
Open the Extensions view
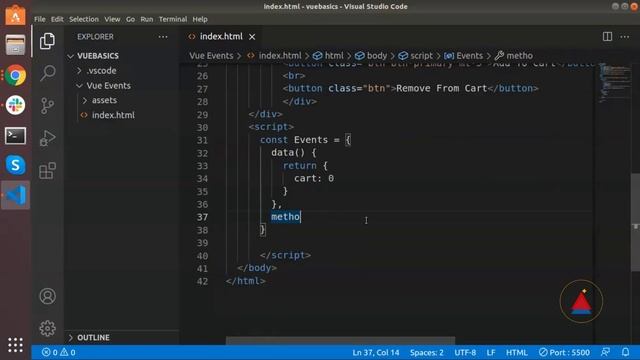click(x=47, y=171)
